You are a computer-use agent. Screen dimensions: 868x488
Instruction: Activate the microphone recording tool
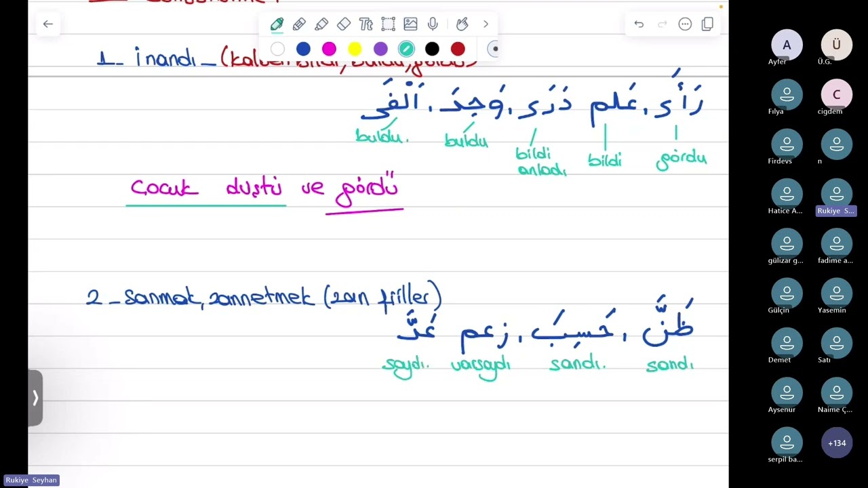pyautogui.click(x=433, y=24)
